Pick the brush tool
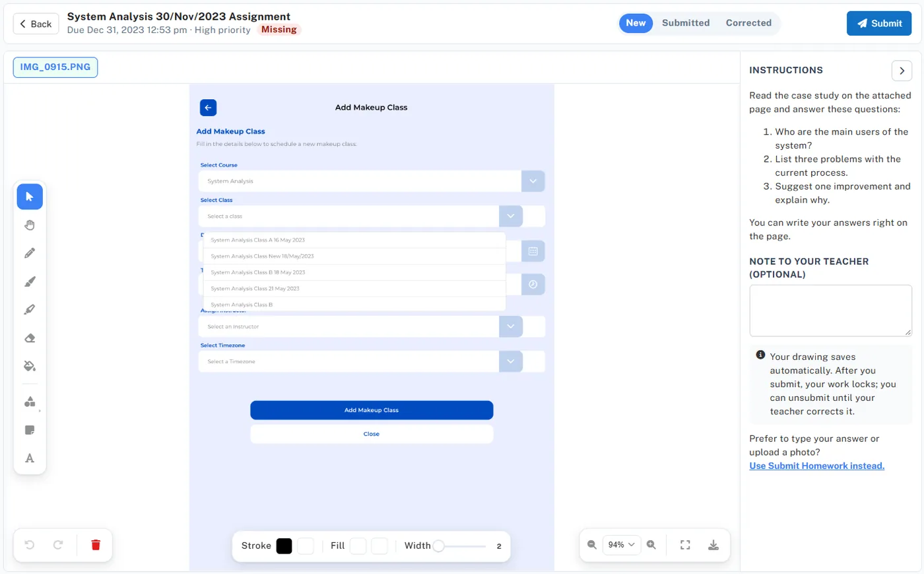The image size is (924, 574). pos(30,281)
